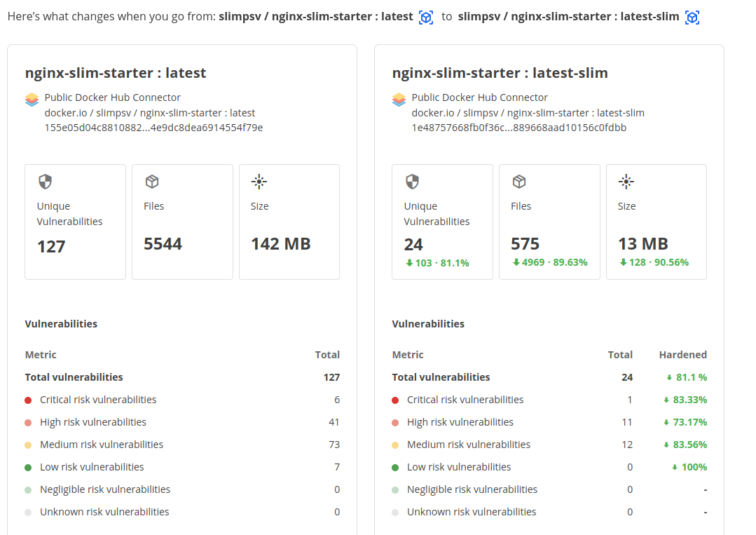Viewport: 756px width, 535px height.
Task: Click the box icon in right Files tile
Action: (x=519, y=182)
